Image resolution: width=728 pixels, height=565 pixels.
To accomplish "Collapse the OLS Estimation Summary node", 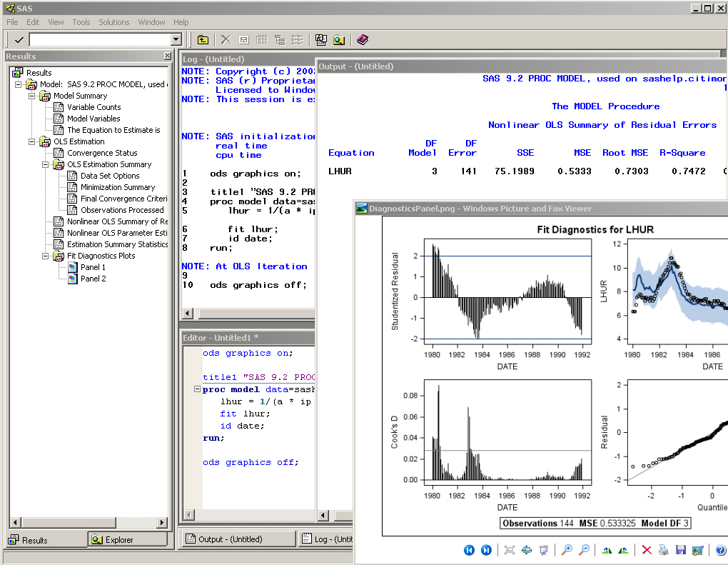I will (45, 164).
